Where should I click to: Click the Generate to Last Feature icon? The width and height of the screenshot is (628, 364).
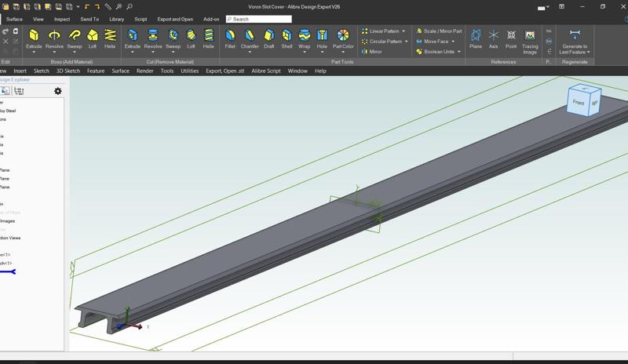[x=575, y=35]
